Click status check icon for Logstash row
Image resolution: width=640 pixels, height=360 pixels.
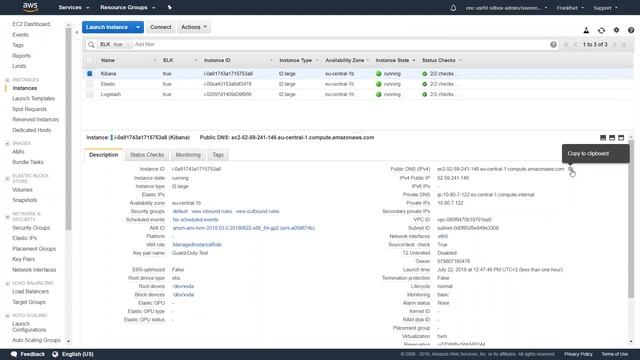click(424, 94)
